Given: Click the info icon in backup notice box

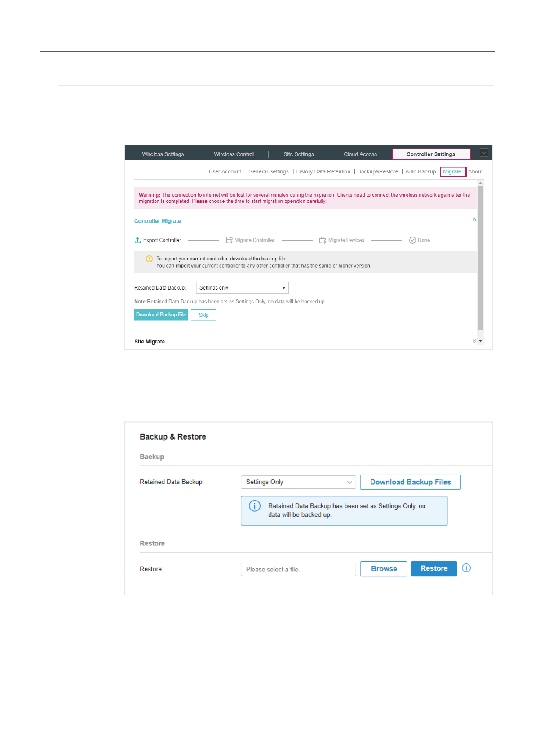Looking at the screenshot, I should pyautogui.click(x=255, y=506).
